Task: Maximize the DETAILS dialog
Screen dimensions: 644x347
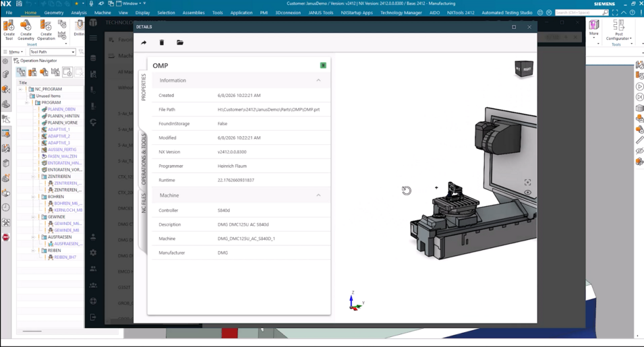Action: coord(514,27)
